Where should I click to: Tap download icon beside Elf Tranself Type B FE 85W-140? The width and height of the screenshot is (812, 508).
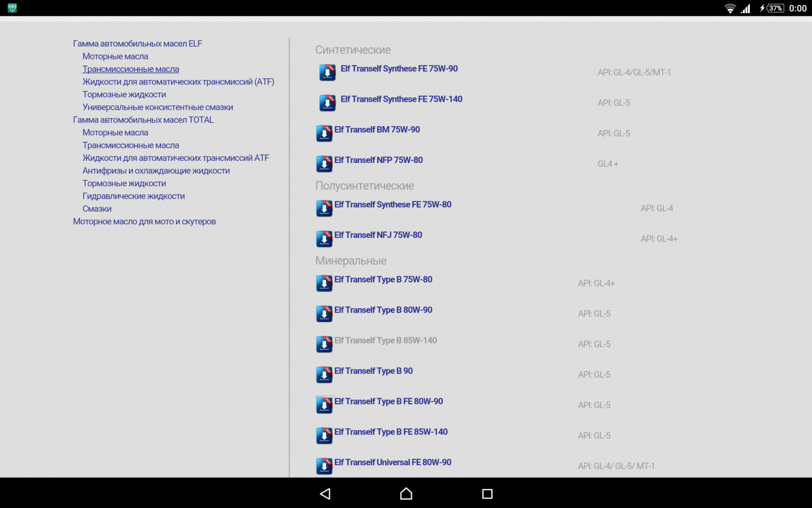click(x=324, y=435)
